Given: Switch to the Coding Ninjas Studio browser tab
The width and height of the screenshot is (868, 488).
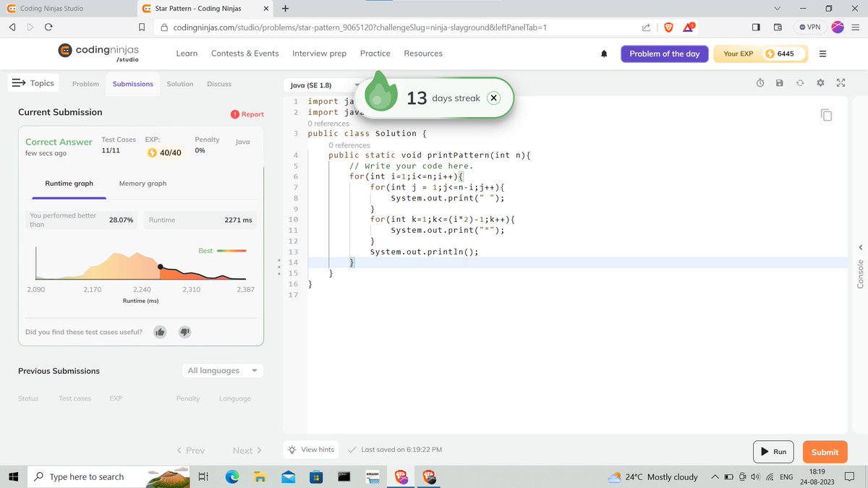Looking at the screenshot, I should click(67, 9).
